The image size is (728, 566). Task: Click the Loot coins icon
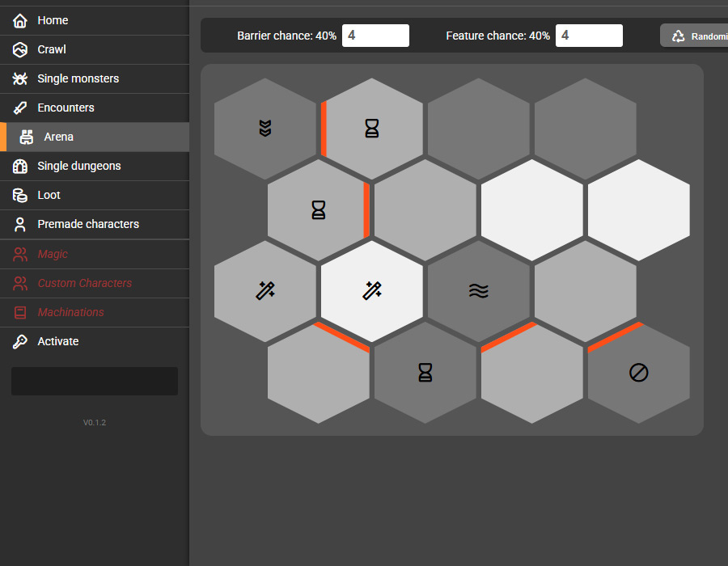click(20, 196)
